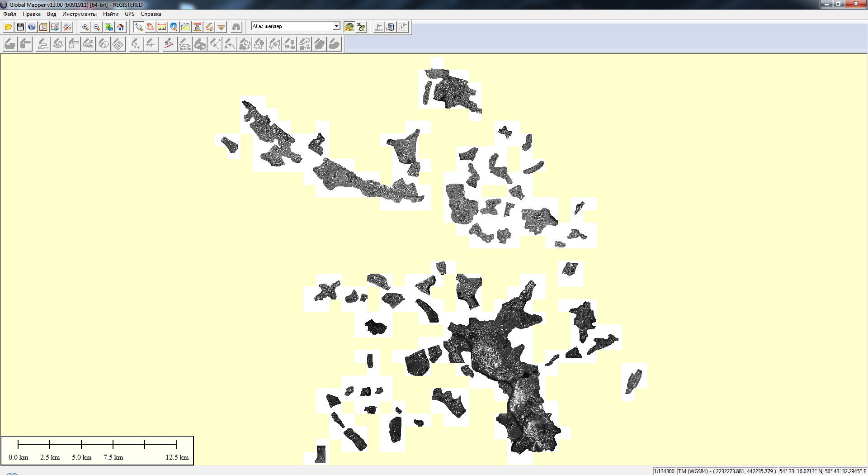Screen dimensions: 868x475
Task: Click the Save workspace floppy disk icon
Action: 20,27
